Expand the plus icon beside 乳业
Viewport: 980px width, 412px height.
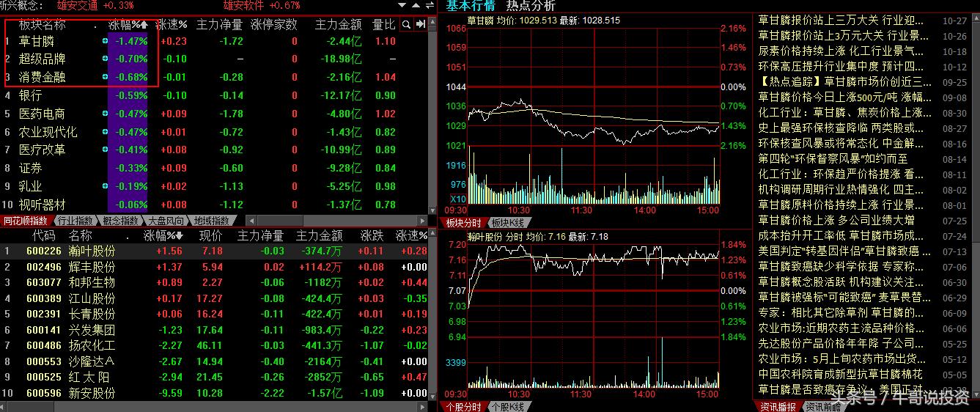coord(105,186)
